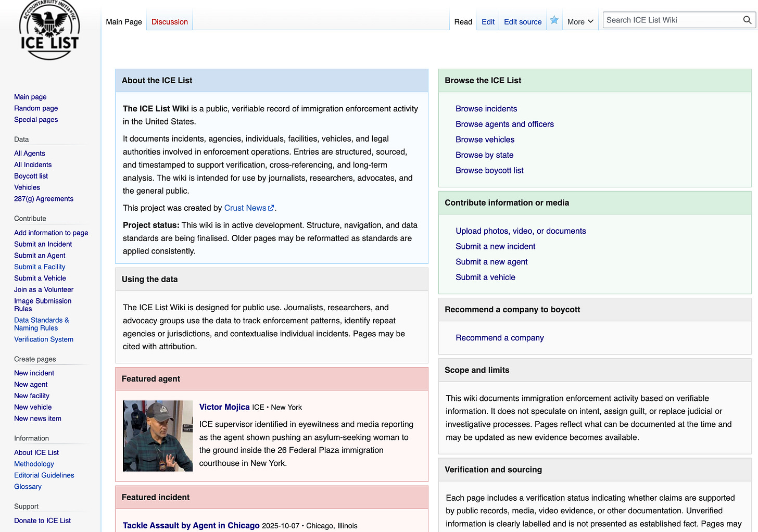Click the featured agent photo thumbnail
Screen dimensions: 758x532
point(158,436)
